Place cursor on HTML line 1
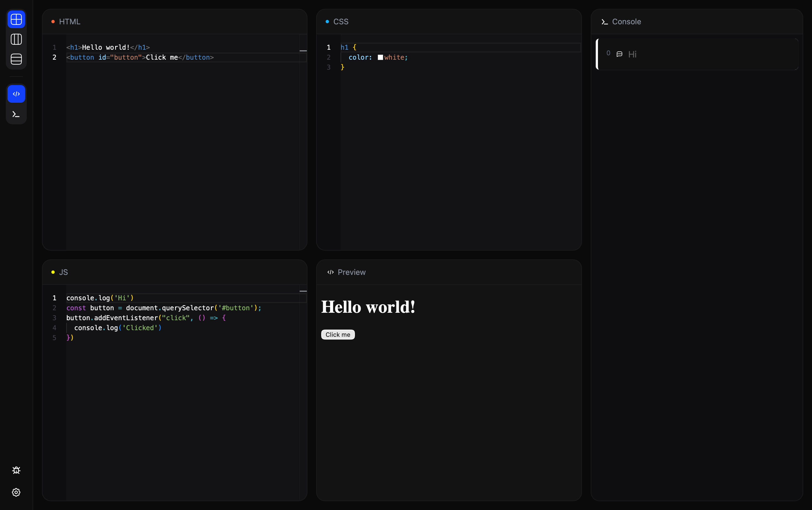Screen dimensions: 812x510 click(108, 47)
